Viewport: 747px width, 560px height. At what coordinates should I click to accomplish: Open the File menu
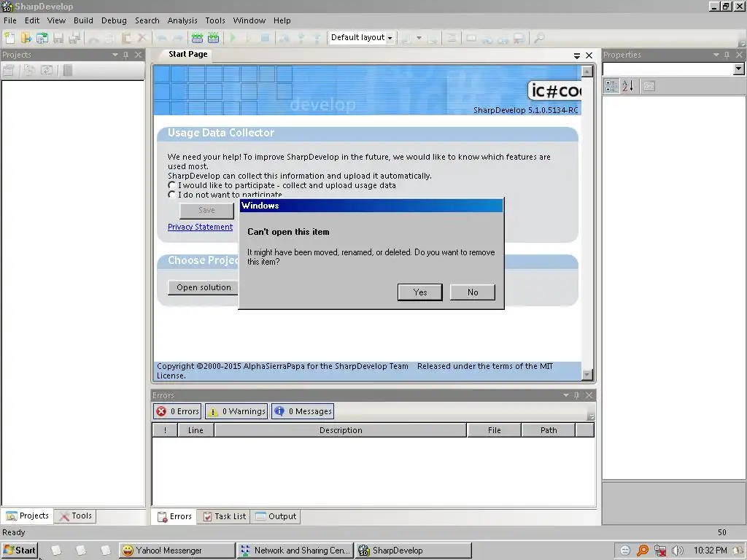pos(10,20)
